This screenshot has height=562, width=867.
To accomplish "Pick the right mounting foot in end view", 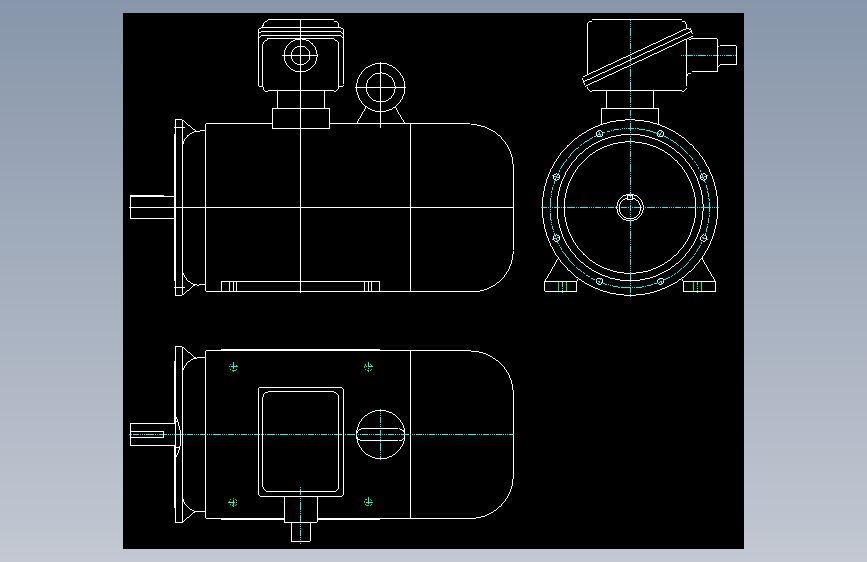I will point(699,286).
